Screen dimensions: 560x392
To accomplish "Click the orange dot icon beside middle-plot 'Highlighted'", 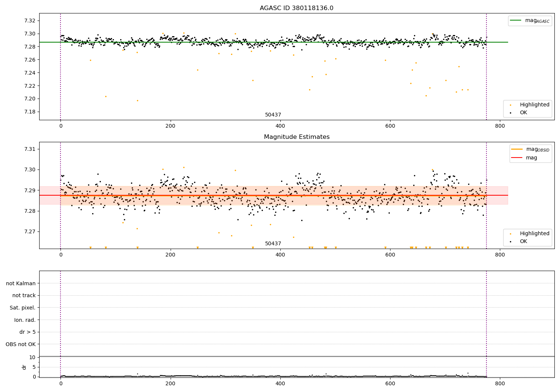I will tap(510, 234).
